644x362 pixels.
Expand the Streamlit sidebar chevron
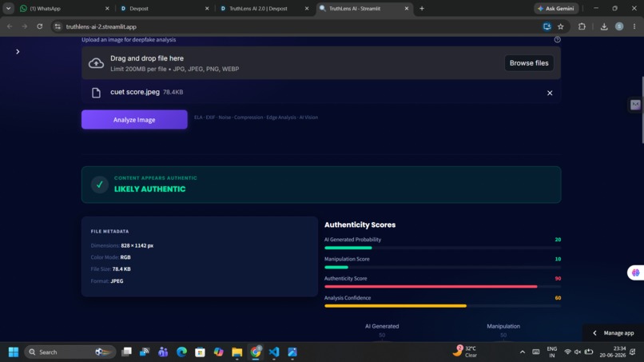pos(18,51)
